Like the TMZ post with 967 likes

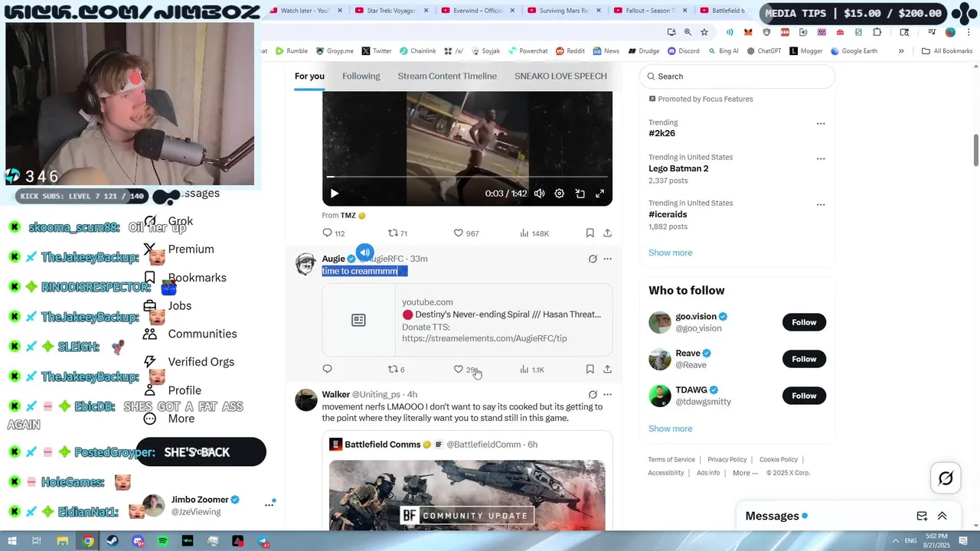(465, 233)
